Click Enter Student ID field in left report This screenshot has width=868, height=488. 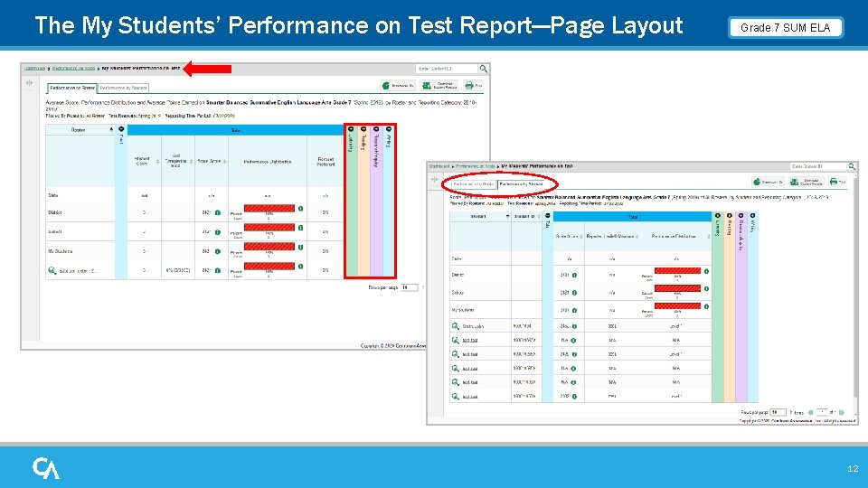tap(447, 69)
